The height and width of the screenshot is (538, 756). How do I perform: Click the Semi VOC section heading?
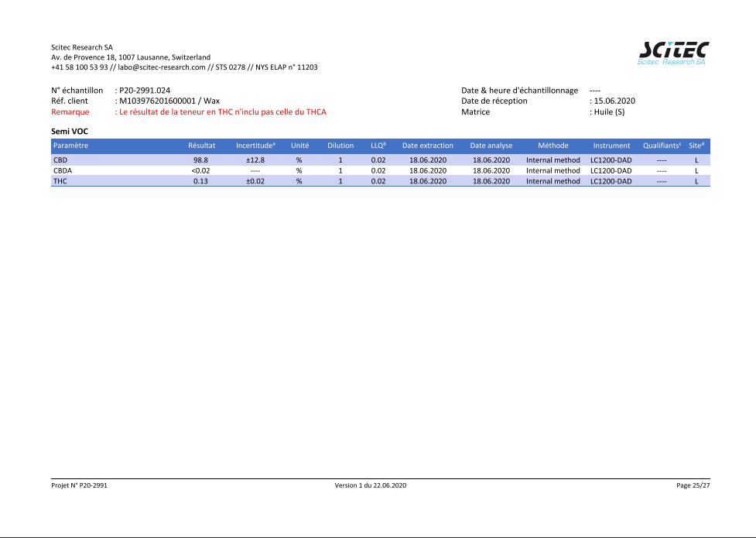(x=70, y=132)
